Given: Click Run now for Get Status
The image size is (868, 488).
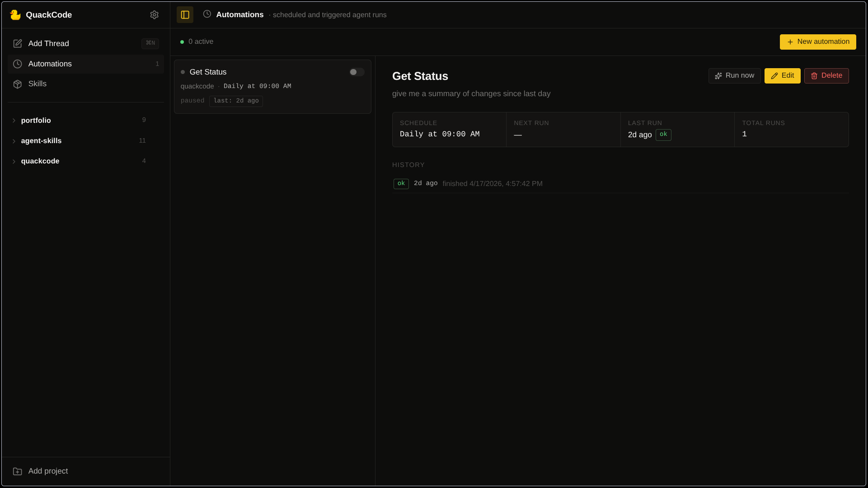Looking at the screenshot, I should [x=734, y=75].
